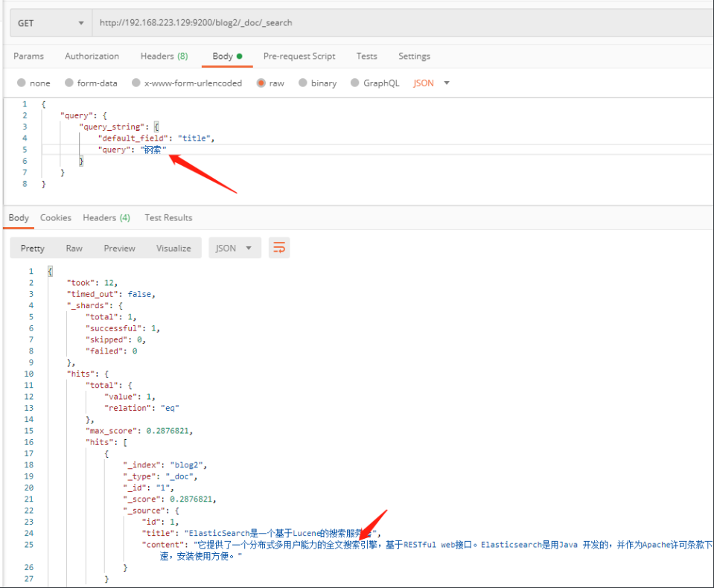Switch response view to Pretty

tap(32, 248)
